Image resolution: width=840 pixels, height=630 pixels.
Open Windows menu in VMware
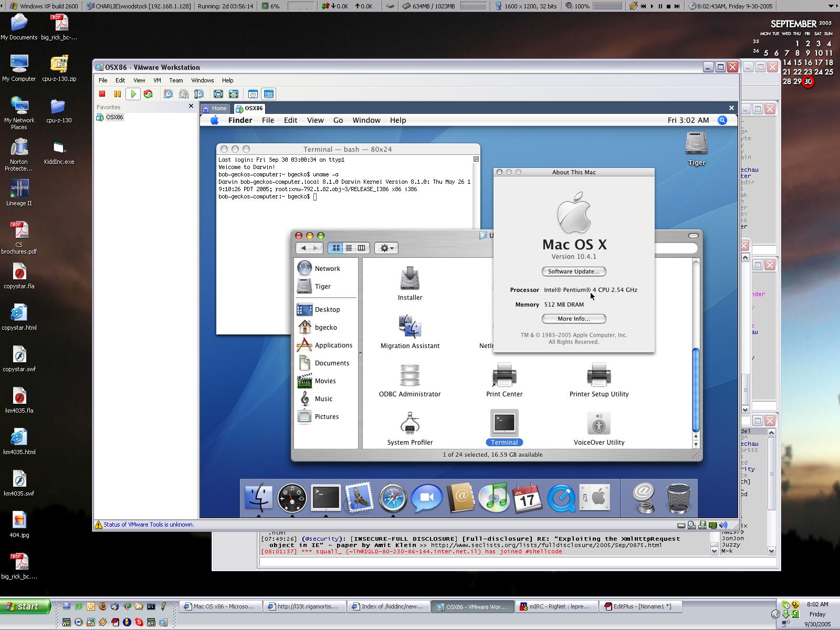[202, 80]
